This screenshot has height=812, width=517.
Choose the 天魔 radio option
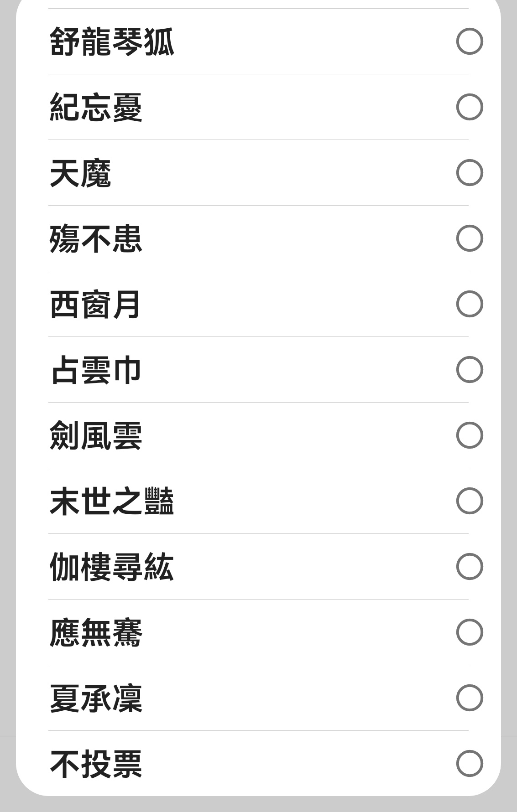click(x=470, y=173)
